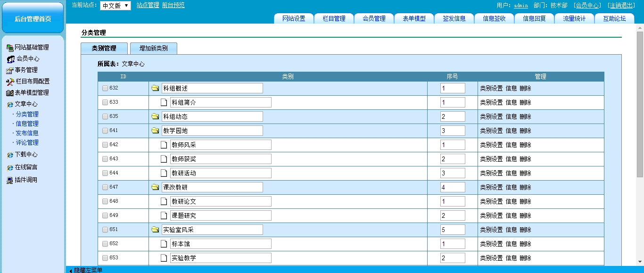Tick the checkbox for ID 641
The width and height of the screenshot is (644, 273).
105,131
